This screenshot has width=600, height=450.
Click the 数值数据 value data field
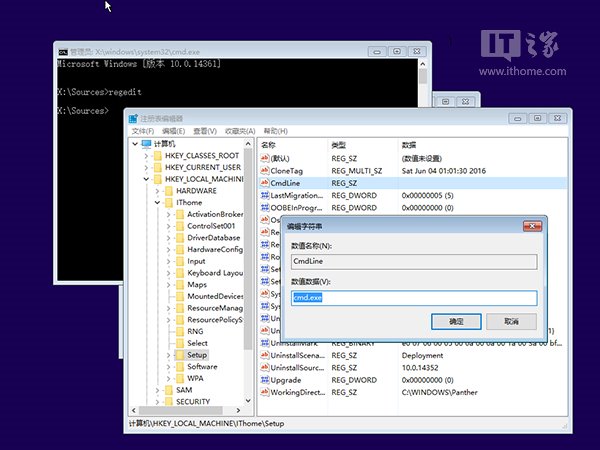click(x=413, y=298)
